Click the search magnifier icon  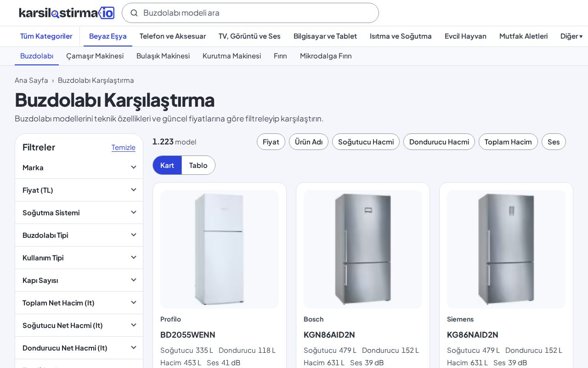134,13
